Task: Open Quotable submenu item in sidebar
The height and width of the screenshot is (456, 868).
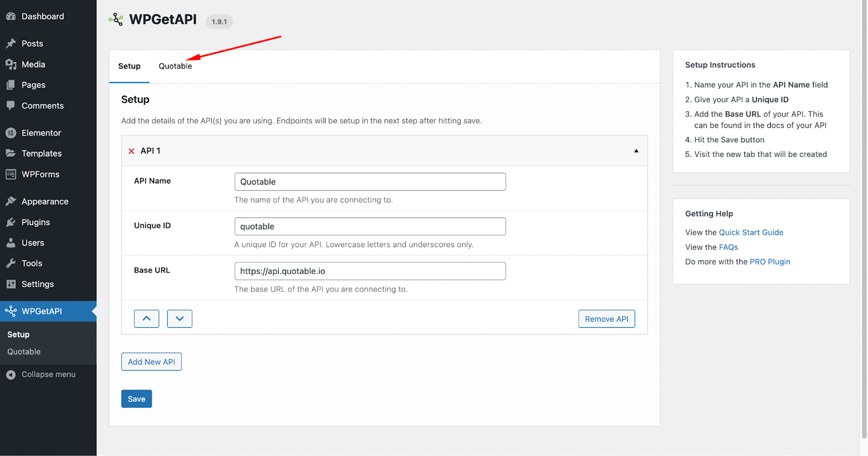Action: (x=24, y=352)
